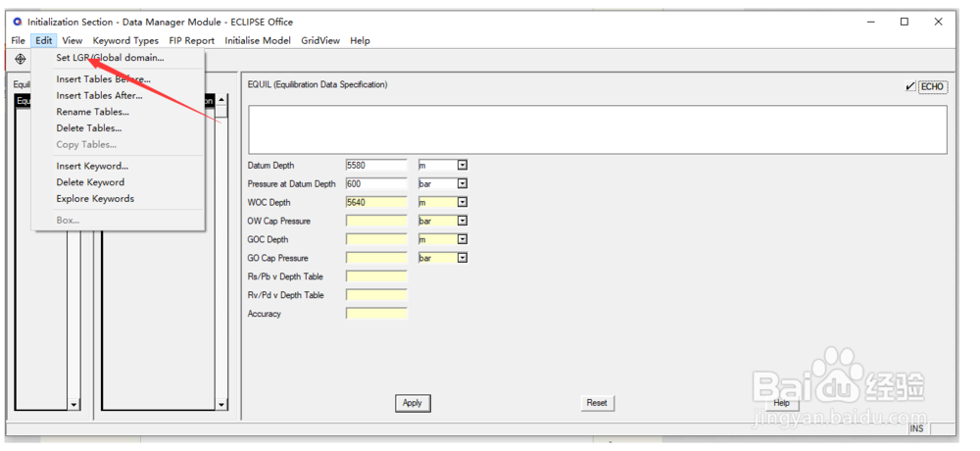
Task: Click the Accuracy input field
Action: coord(376,314)
